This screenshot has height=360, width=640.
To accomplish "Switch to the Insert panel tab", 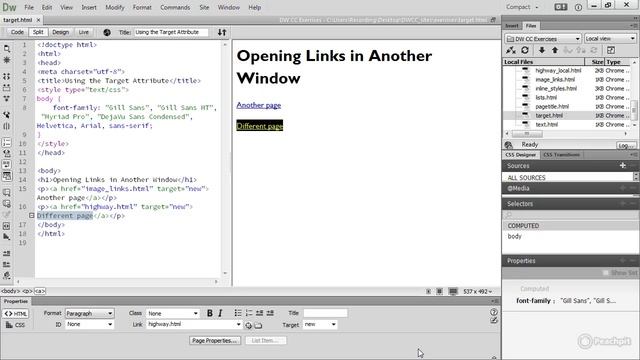I will 511,26.
